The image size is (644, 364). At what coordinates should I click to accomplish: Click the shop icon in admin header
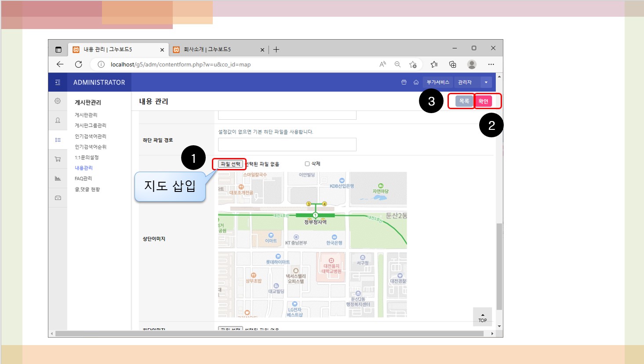(x=404, y=82)
